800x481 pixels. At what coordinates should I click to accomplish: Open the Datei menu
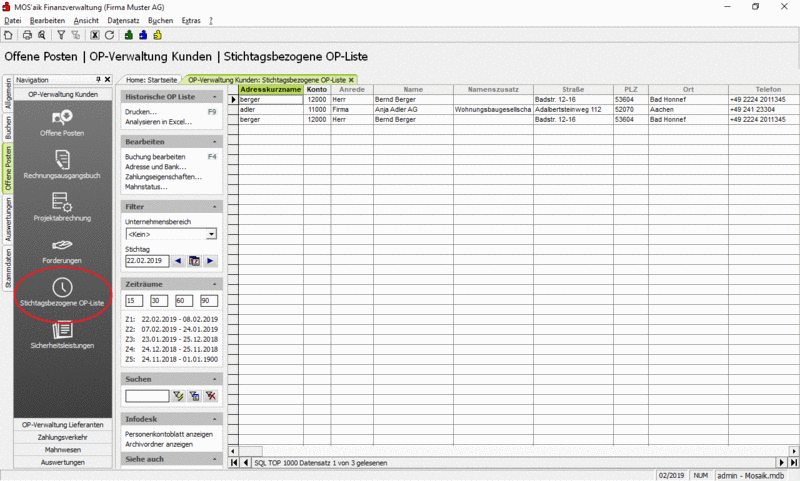(13, 20)
